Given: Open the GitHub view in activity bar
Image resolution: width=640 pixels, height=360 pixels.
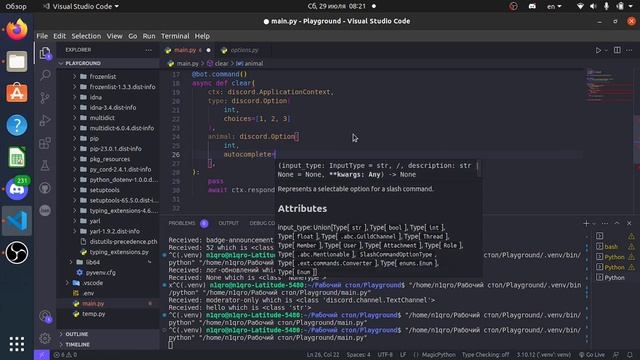Looking at the screenshot, I should (45, 188).
